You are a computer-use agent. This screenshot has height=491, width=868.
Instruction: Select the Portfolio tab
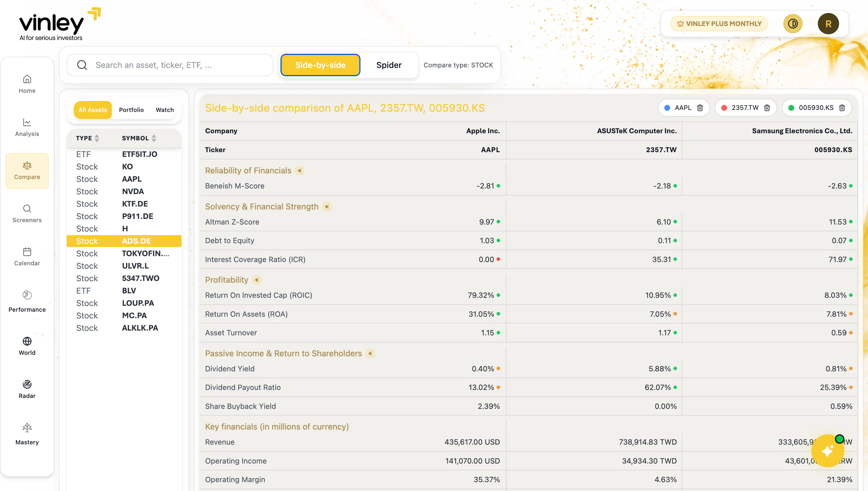pyautogui.click(x=131, y=110)
